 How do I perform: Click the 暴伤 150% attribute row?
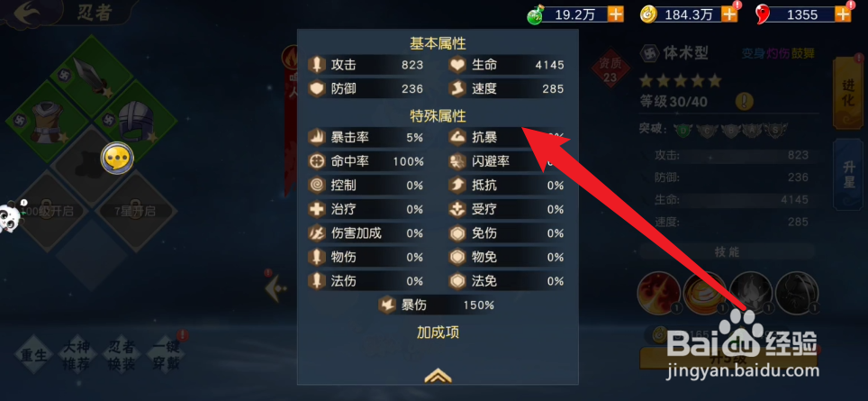(438, 305)
